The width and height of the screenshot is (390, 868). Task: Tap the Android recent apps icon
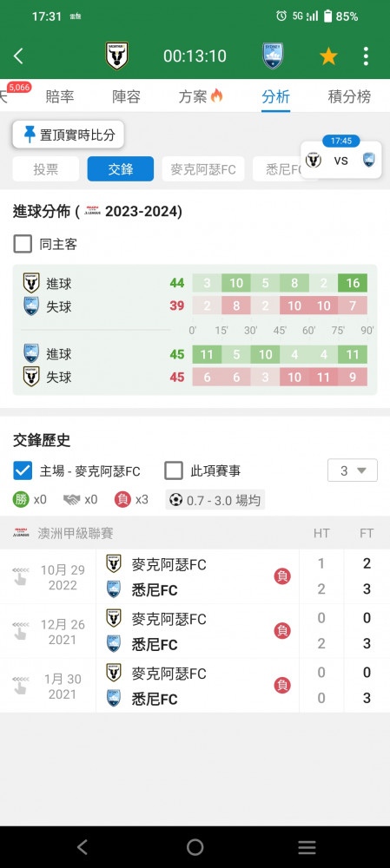[x=307, y=847]
